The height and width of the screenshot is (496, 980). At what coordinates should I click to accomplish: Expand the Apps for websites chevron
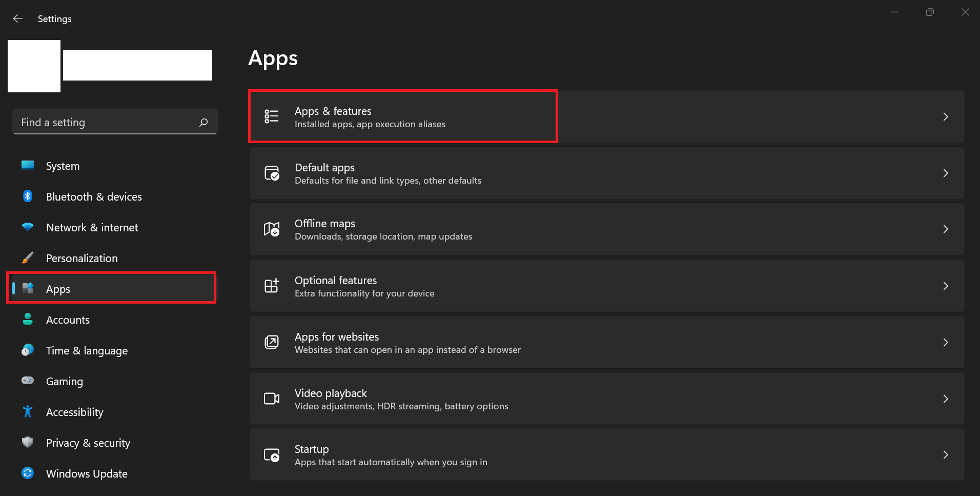(x=946, y=342)
